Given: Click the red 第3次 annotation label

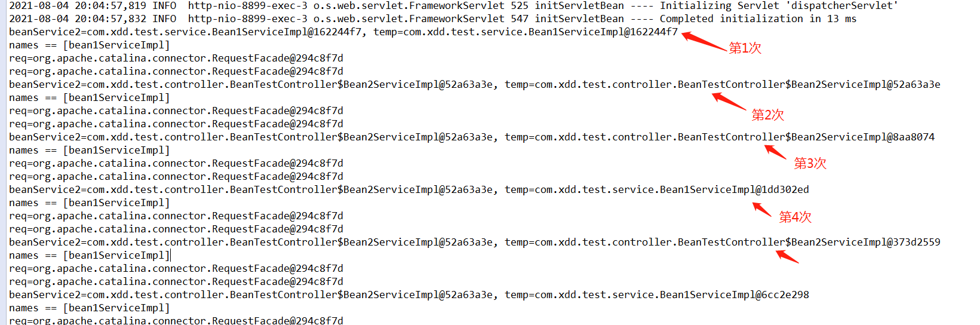Looking at the screenshot, I should pos(810,163).
